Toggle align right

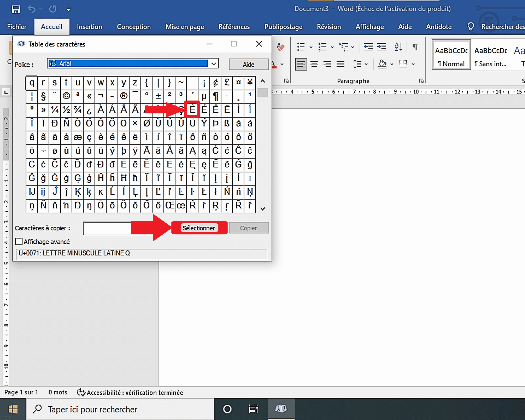coord(327,64)
